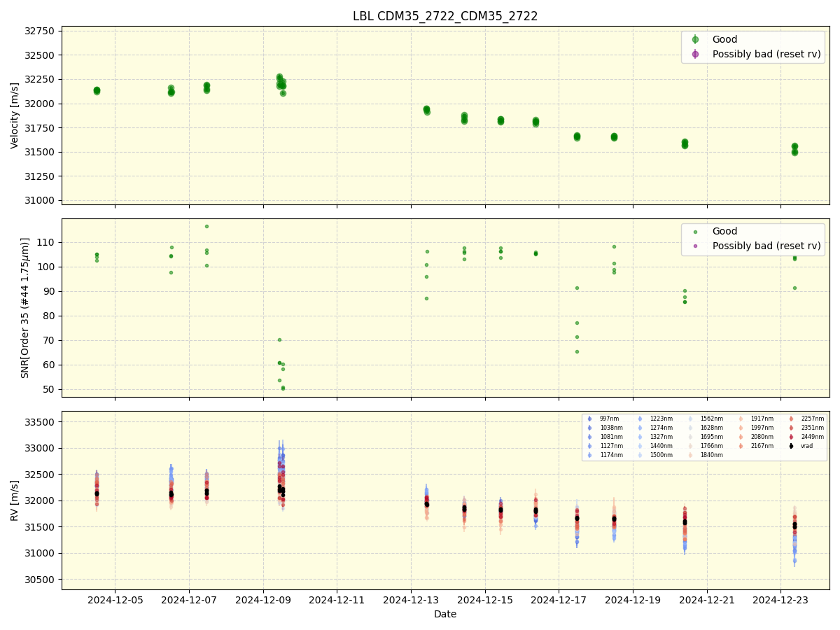The height and width of the screenshot is (630, 840).
Task: Click the 32250 tick on the Velocity axis
Action: (x=41, y=79)
